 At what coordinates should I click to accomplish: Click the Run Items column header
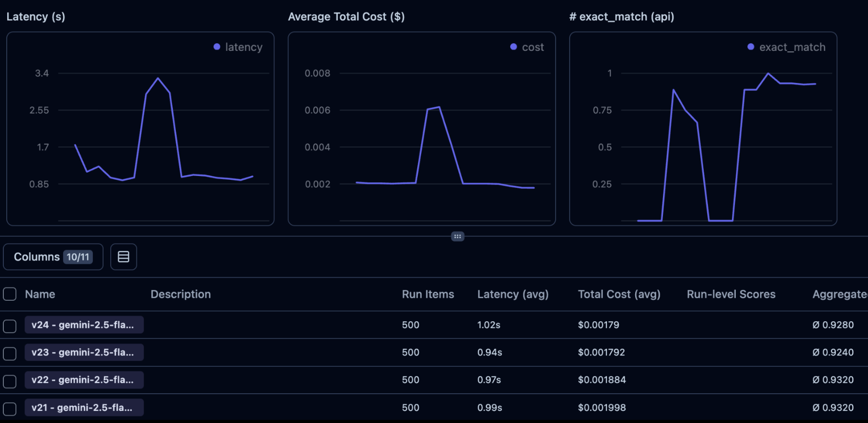pyautogui.click(x=428, y=294)
